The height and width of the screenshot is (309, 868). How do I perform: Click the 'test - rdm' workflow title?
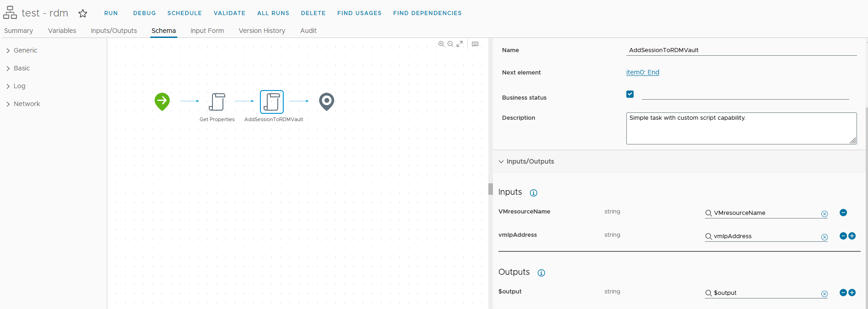(45, 13)
